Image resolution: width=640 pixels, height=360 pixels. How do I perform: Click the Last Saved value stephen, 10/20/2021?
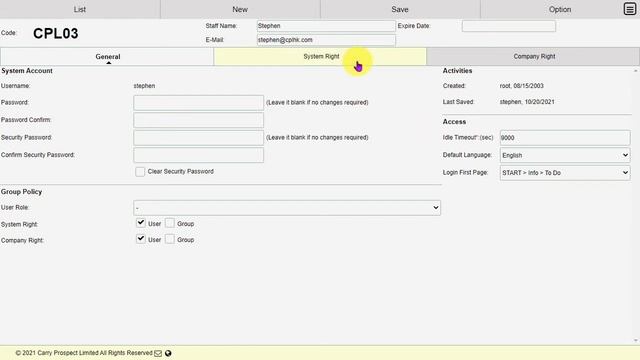[527, 102]
